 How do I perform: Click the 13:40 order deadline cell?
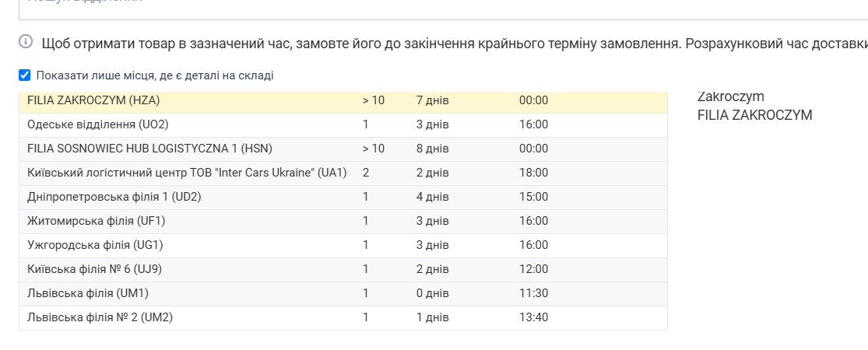coord(533,317)
